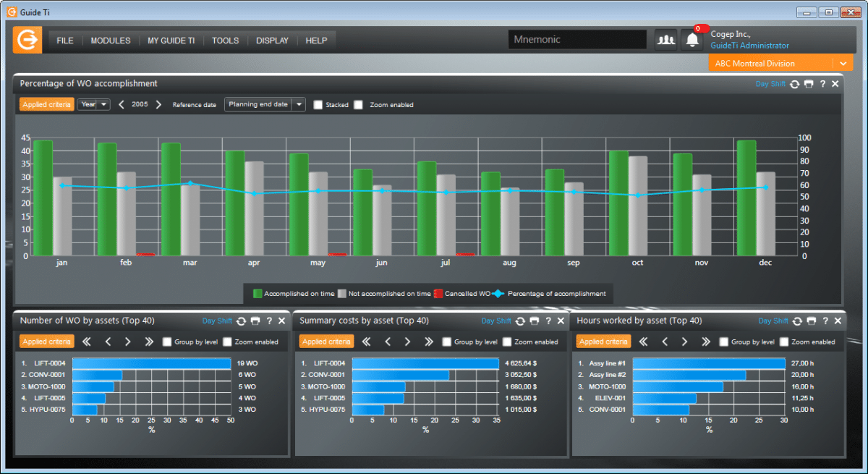
Task: Click the green Accomplished on time legend swatch
Action: pyautogui.click(x=258, y=294)
